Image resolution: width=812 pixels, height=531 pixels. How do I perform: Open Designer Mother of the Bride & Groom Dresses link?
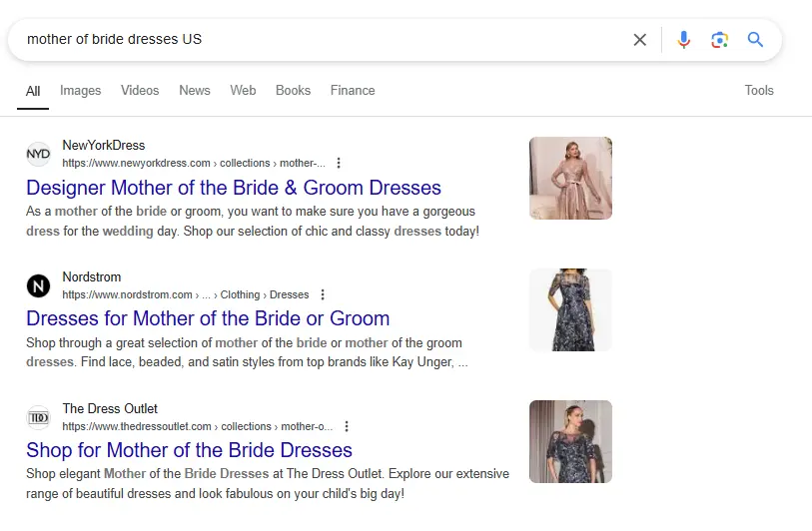pyautogui.click(x=234, y=188)
